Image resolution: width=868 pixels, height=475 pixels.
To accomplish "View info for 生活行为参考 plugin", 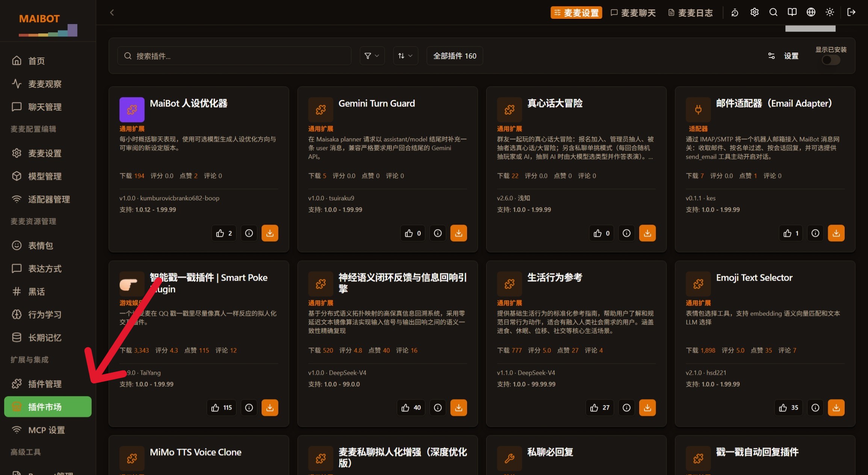I will pyautogui.click(x=626, y=407).
